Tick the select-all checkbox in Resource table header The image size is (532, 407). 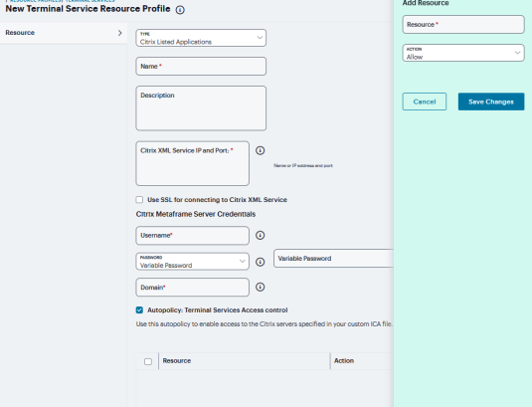coord(148,361)
